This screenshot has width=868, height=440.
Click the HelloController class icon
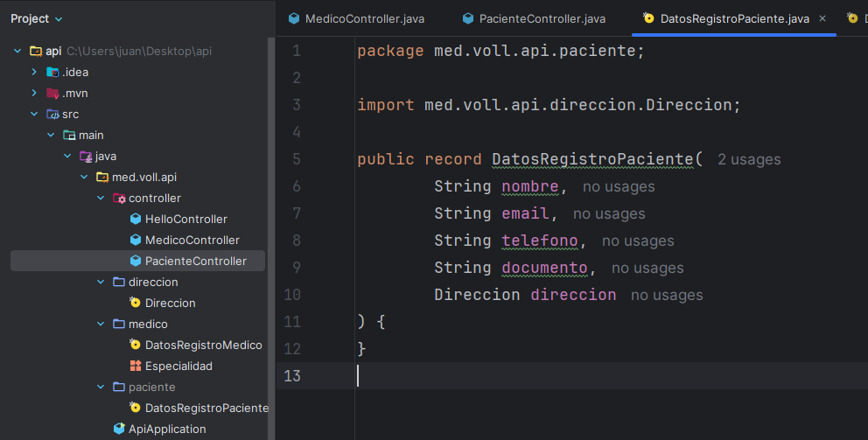136,219
